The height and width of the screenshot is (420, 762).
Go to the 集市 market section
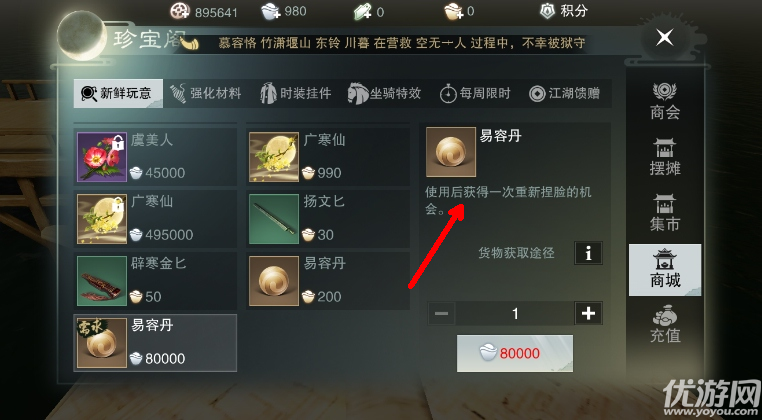point(665,213)
